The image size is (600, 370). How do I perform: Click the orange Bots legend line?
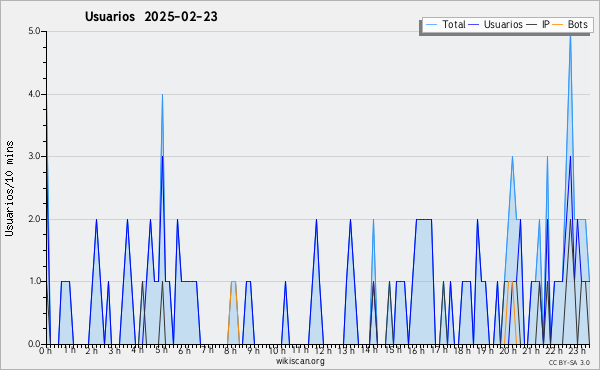(558, 25)
